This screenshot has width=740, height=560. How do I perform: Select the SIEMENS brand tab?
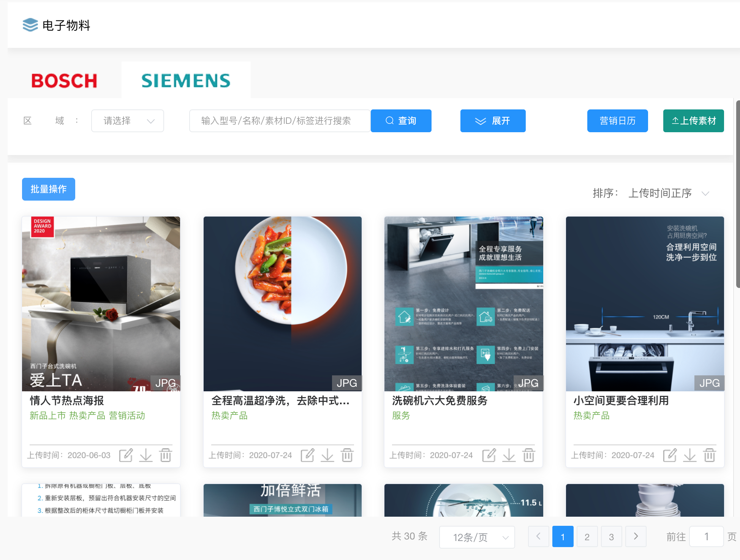186,81
